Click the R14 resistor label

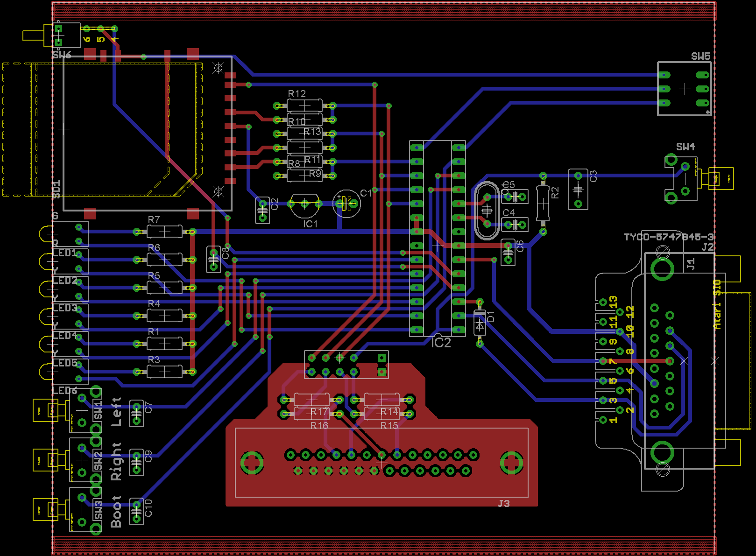[x=389, y=412]
